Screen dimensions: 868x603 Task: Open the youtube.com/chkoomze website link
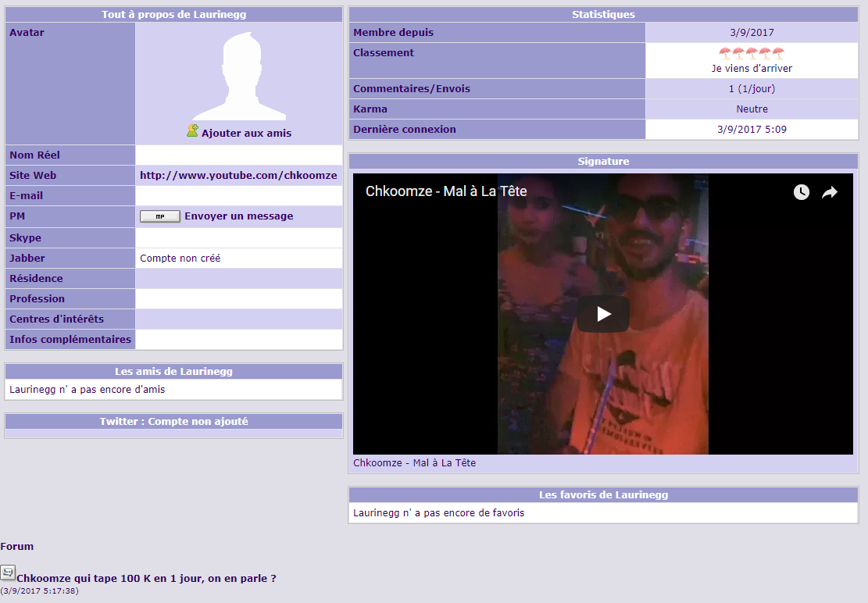238,176
